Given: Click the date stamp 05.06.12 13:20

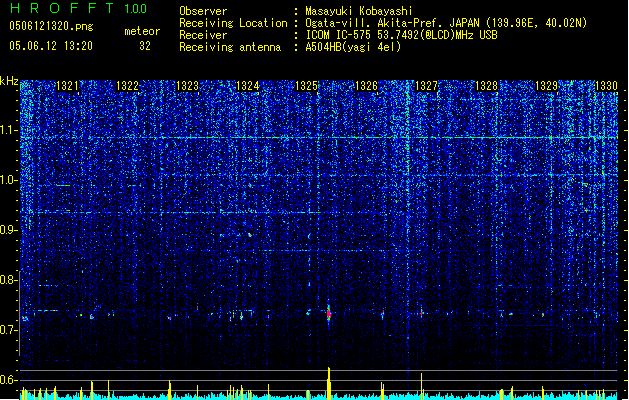Looking at the screenshot, I should [x=51, y=46].
